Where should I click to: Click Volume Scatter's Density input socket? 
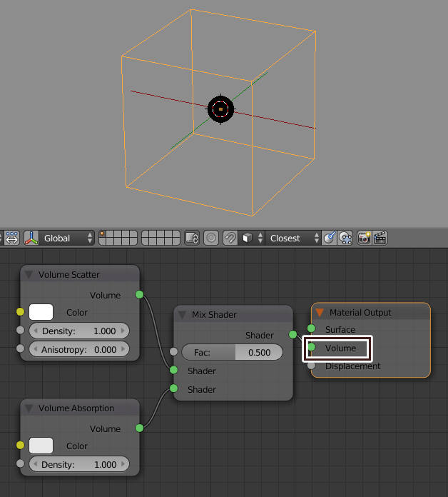[20, 331]
